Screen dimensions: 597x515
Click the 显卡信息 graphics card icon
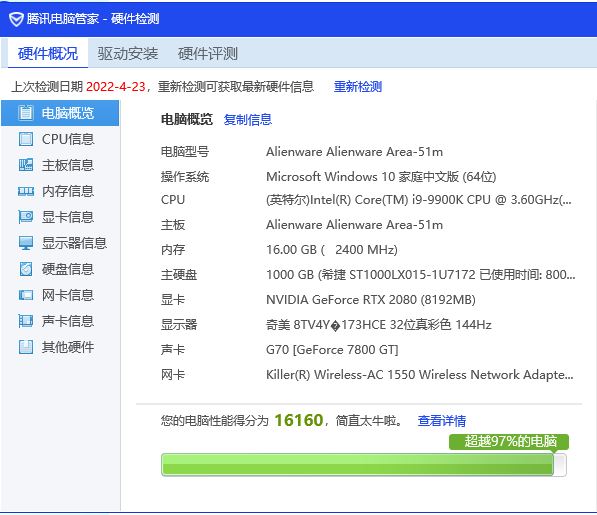[x=26, y=217]
